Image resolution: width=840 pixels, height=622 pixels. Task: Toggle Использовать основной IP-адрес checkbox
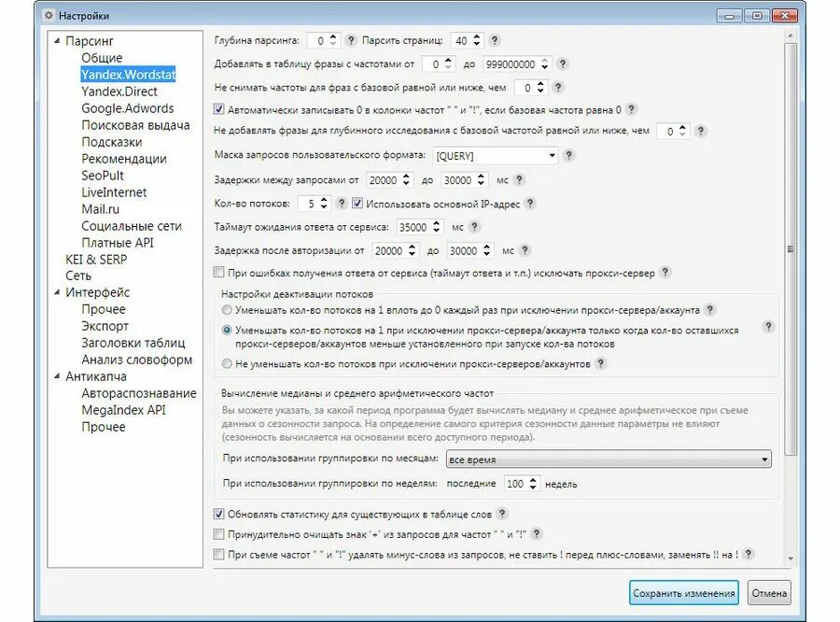(x=357, y=204)
